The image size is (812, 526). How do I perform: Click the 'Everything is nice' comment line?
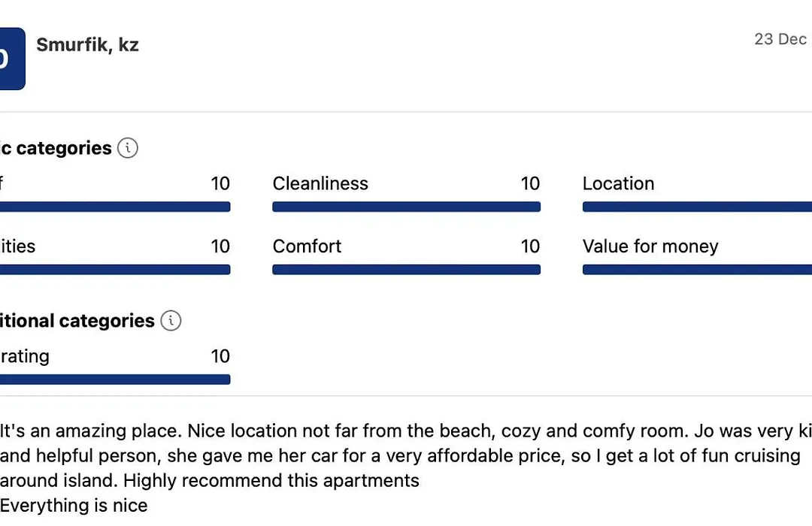coord(74,505)
